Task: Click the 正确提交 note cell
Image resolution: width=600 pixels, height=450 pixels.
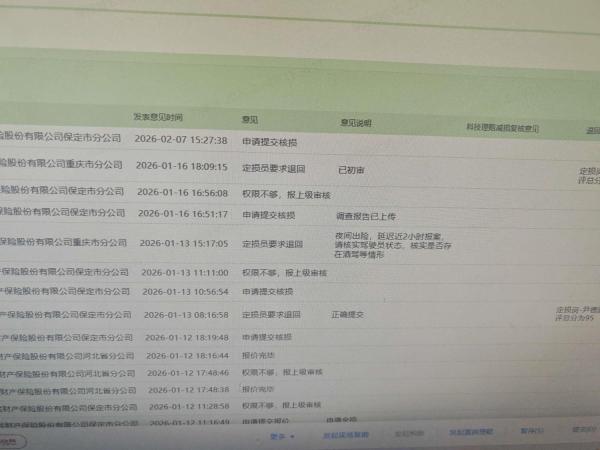Action: pos(347,315)
